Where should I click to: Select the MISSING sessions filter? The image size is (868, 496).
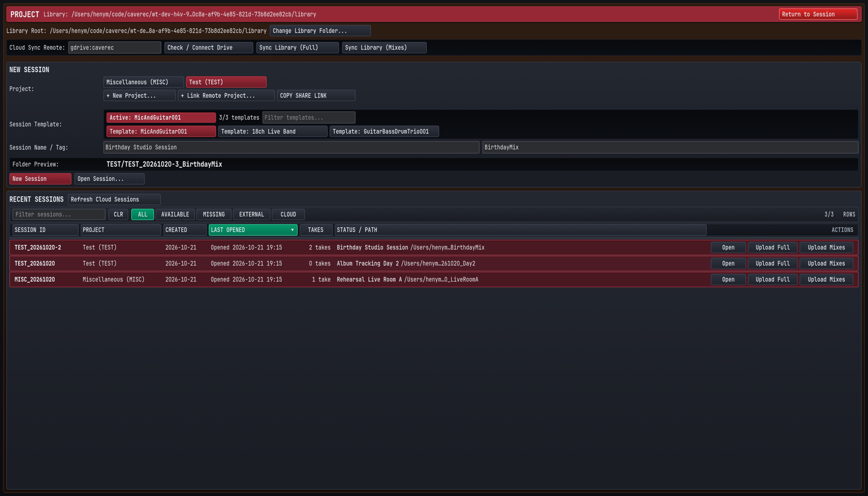[x=213, y=214]
